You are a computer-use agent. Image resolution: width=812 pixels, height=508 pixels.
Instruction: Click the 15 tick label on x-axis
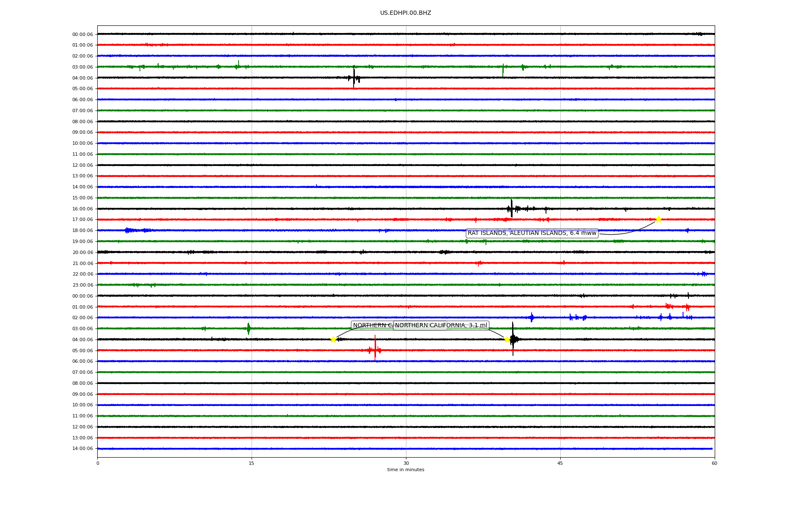252,463
